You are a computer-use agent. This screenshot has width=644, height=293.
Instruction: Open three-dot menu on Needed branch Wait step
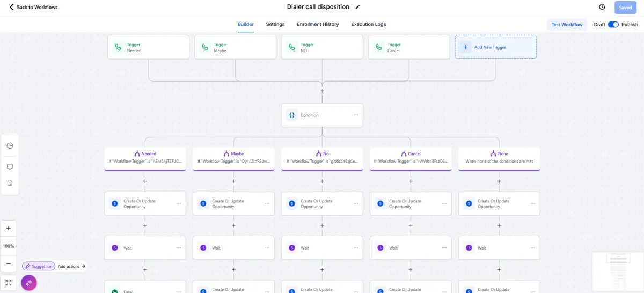179,248
